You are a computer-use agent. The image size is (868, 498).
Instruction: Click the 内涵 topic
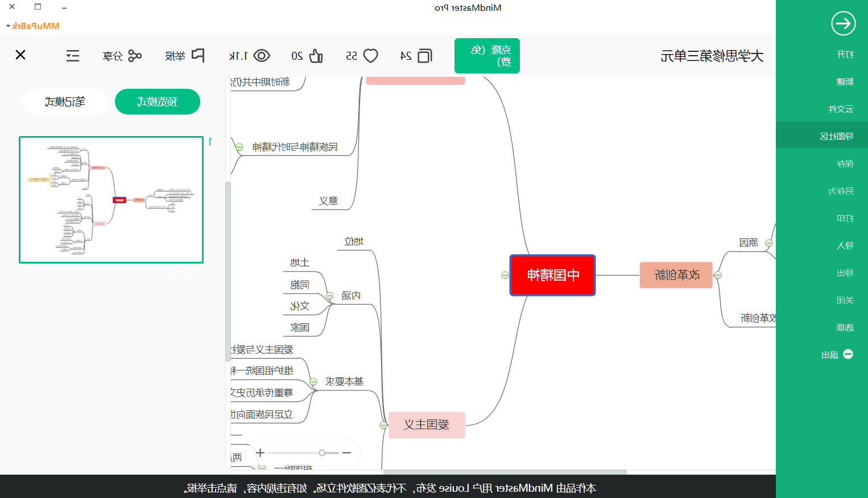click(351, 296)
